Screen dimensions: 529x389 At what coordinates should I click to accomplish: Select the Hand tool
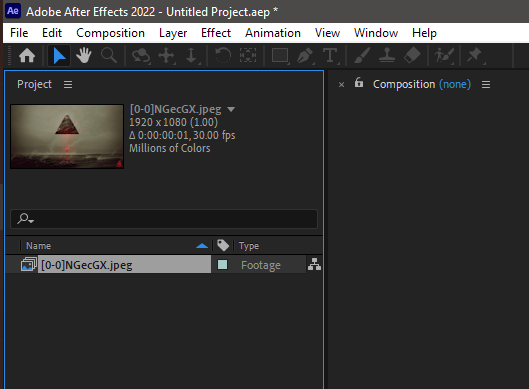coord(84,56)
